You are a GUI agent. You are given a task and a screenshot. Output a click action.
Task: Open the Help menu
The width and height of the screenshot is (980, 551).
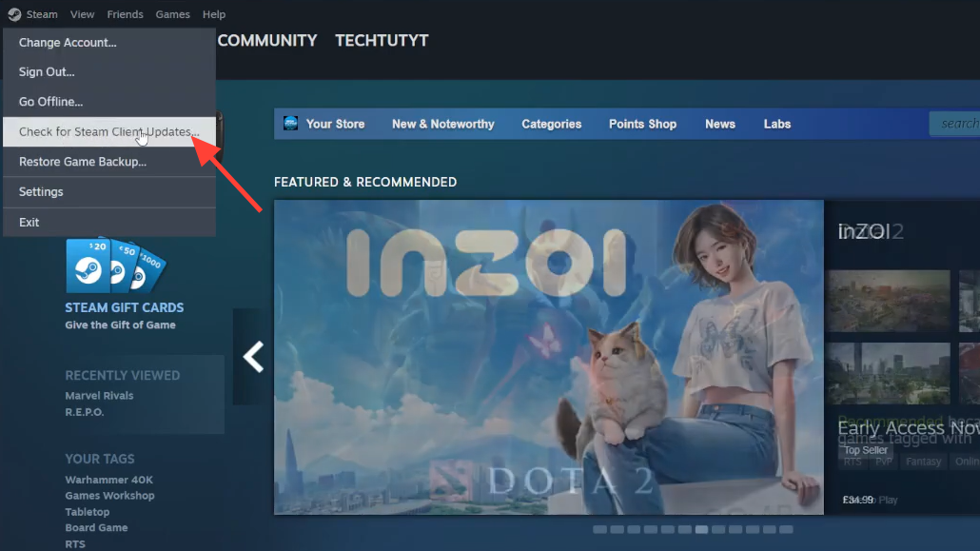pos(214,13)
